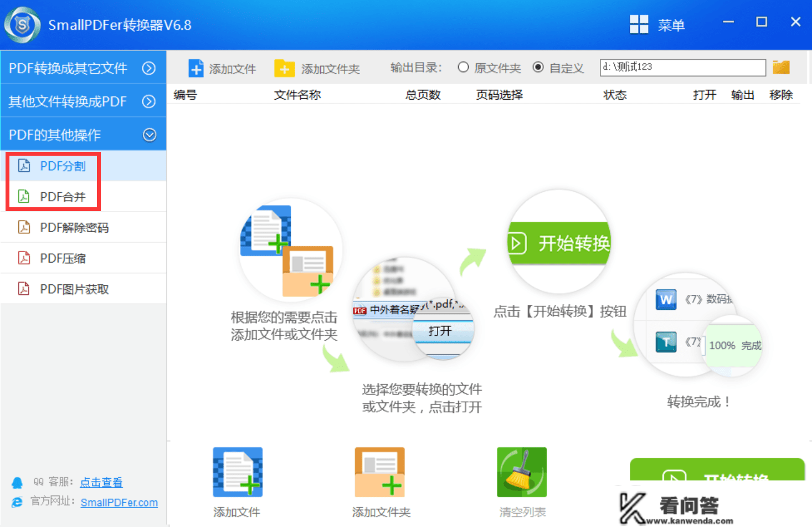Click the large bottom 添加文件 icon

tap(238, 472)
